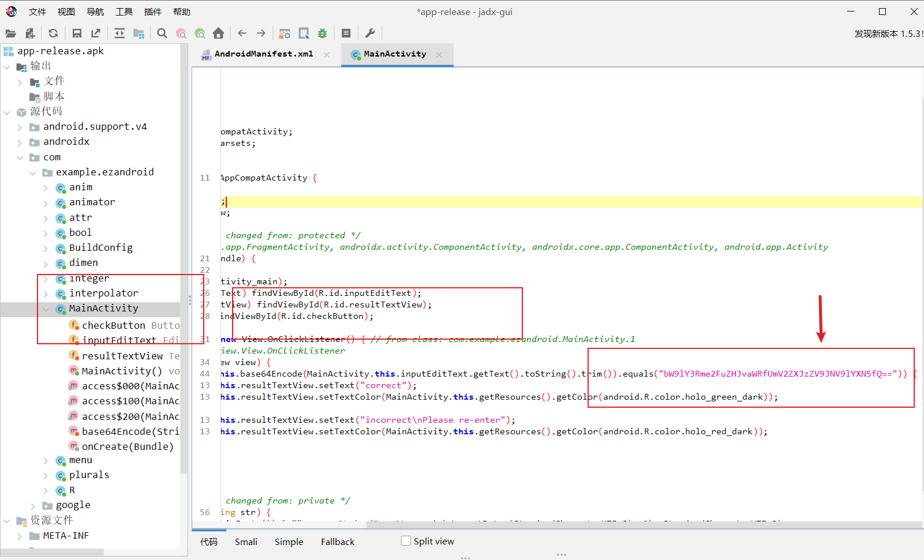Viewport: 924px width, 560px height.
Task: Select the plurals class item
Action: tap(89, 475)
